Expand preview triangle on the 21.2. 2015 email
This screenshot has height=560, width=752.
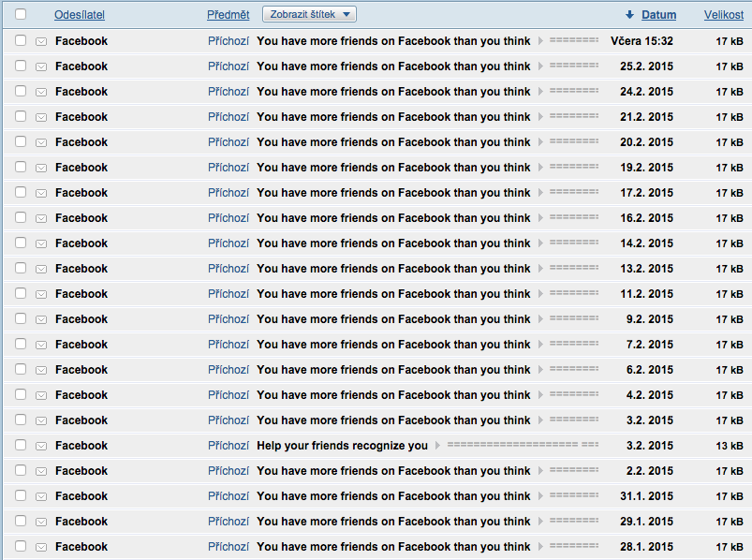point(540,117)
